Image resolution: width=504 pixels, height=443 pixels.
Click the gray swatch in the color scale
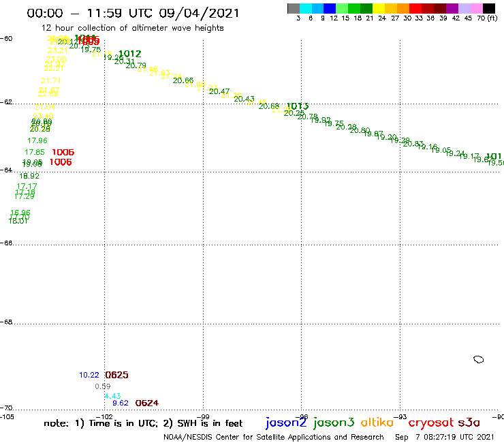[x=294, y=9]
